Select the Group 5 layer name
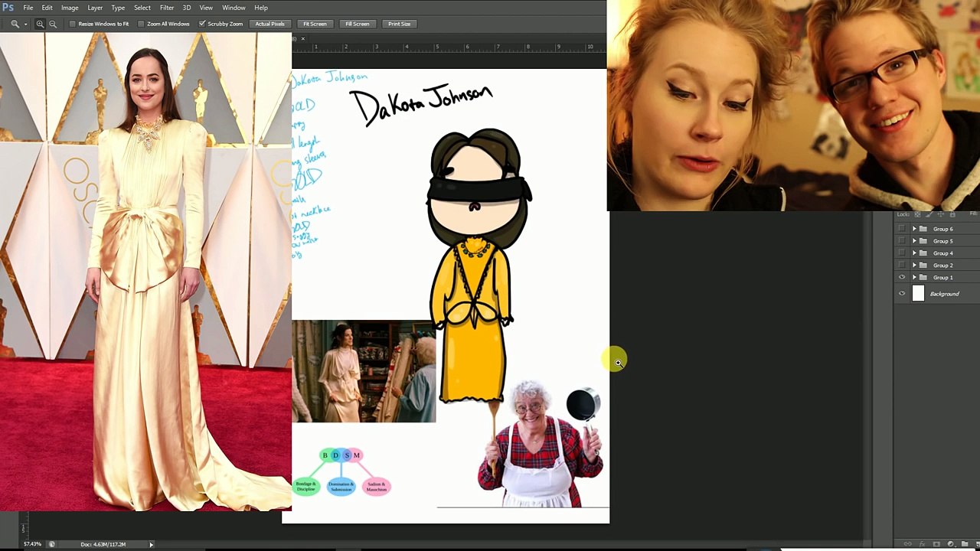The width and height of the screenshot is (980, 551). (942, 241)
